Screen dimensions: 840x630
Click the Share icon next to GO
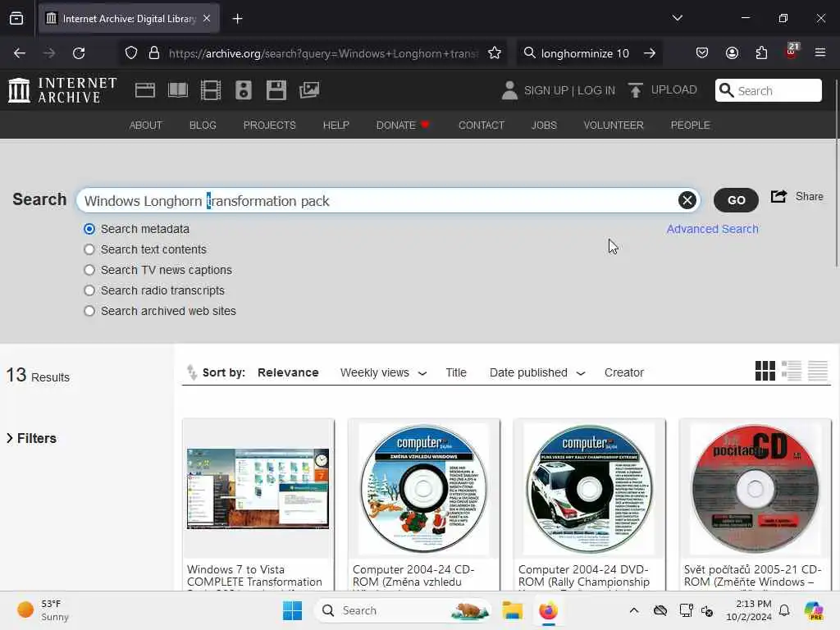point(779,197)
